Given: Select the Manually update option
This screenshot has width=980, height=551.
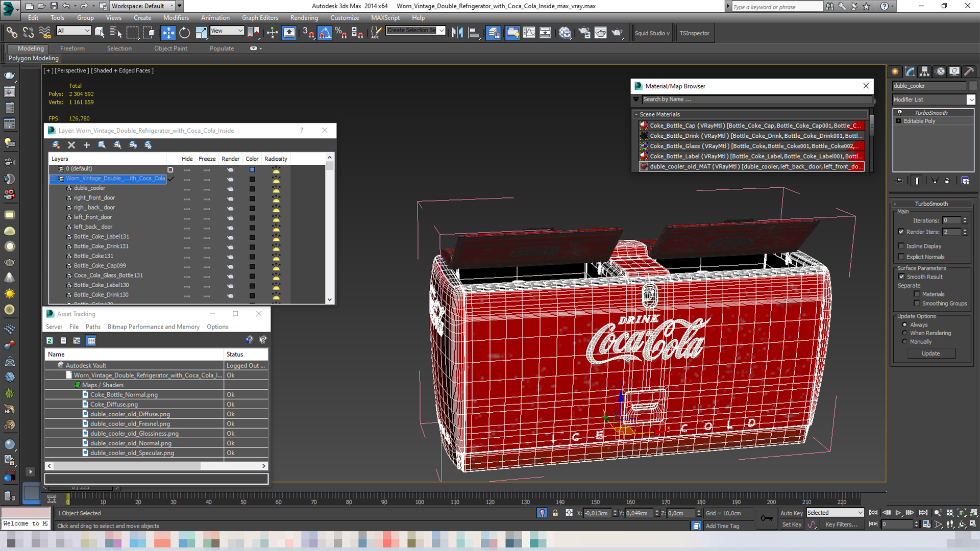Looking at the screenshot, I should click(x=904, y=341).
